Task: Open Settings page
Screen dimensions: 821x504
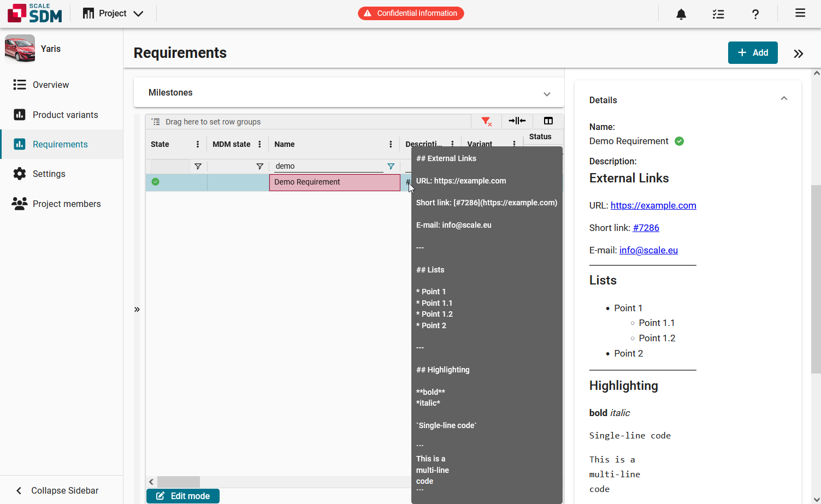Action: coord(61,174)
